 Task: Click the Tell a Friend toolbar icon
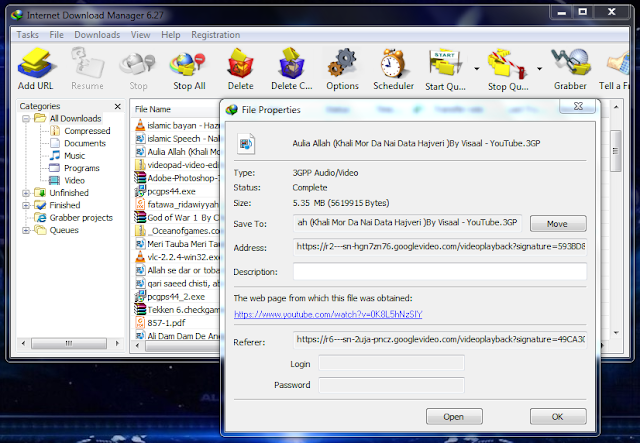tap(614, 69)
